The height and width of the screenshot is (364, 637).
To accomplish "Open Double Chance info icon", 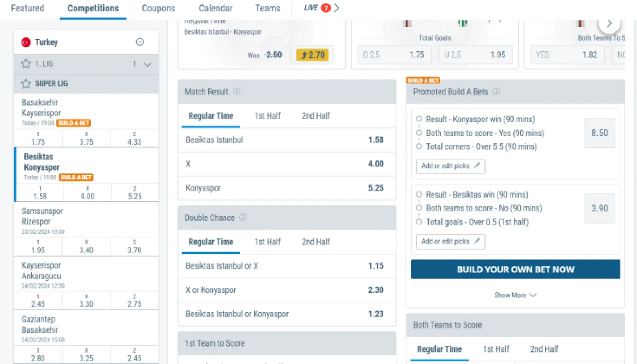I will (x=243, y=217).
